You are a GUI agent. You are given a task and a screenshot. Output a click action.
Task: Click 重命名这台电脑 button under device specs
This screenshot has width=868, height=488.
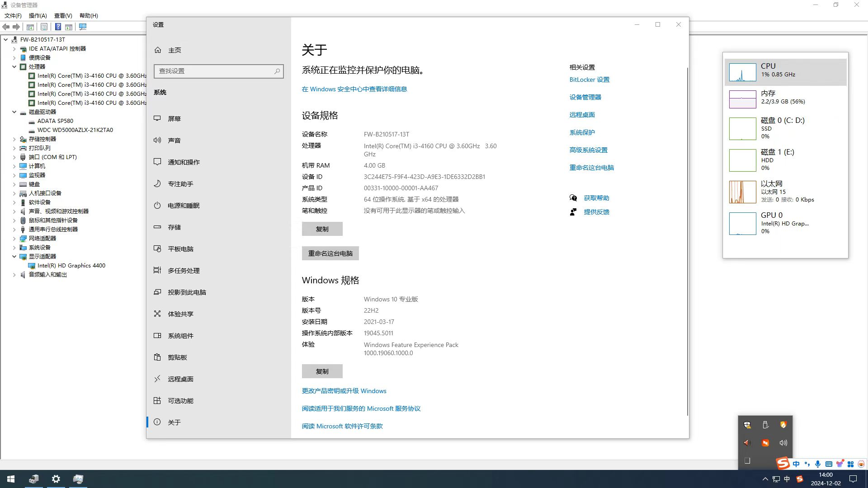pos(330,253)
